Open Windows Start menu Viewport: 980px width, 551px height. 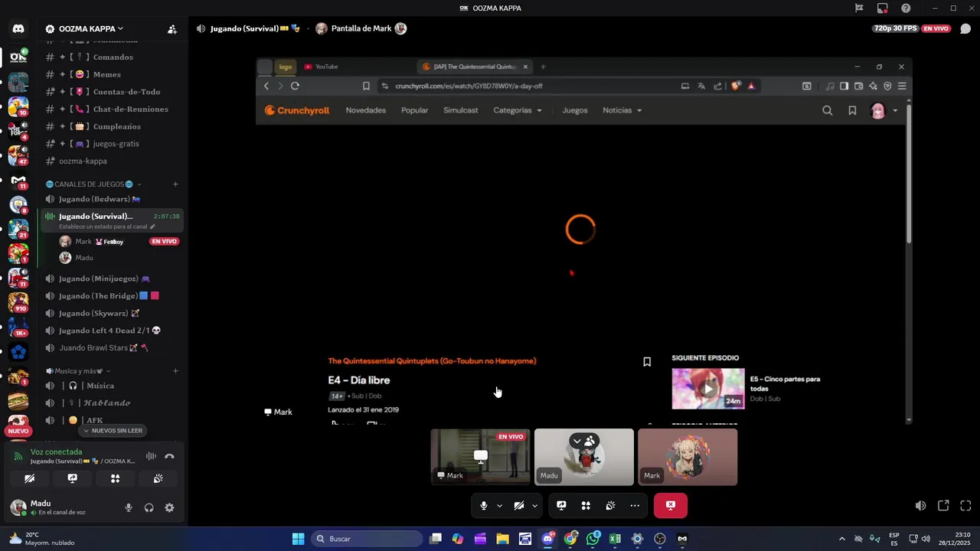click(x=298, y=539)
